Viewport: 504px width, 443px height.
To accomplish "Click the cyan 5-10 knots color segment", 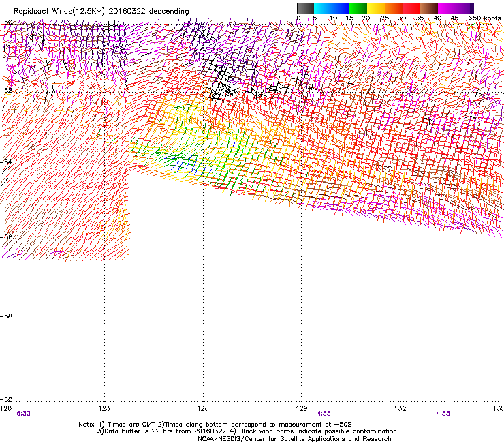I will click(323, 8).
